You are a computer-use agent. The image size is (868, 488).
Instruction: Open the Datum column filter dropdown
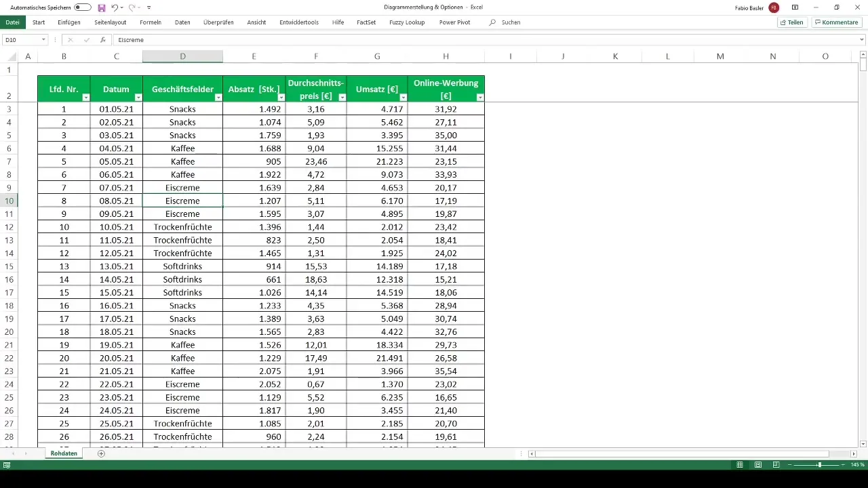[x=138, y=98]
